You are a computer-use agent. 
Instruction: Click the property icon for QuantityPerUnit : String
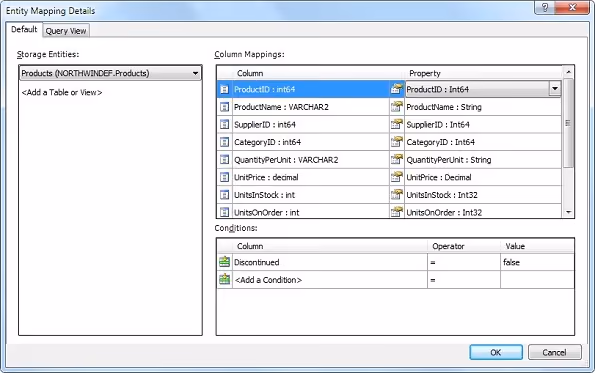(x=397, y=159)
